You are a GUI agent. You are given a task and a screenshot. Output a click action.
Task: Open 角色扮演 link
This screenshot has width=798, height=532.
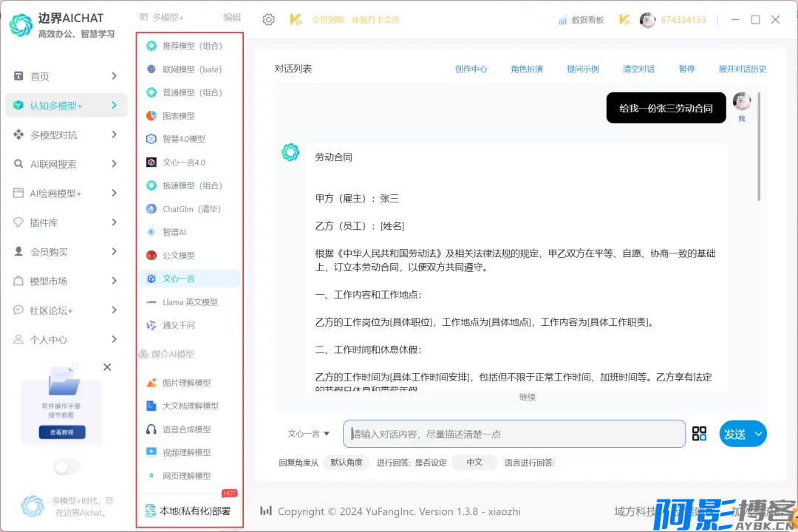coord(527,69)
